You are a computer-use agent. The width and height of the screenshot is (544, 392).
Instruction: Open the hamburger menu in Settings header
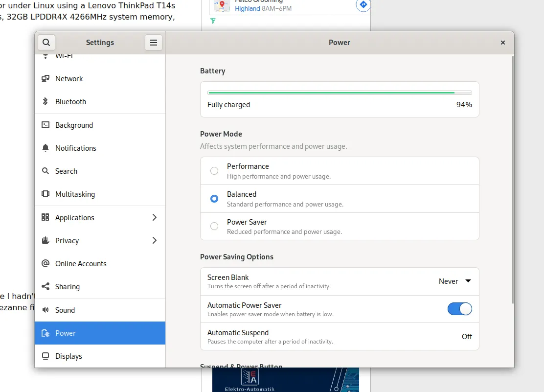point(153,43)
